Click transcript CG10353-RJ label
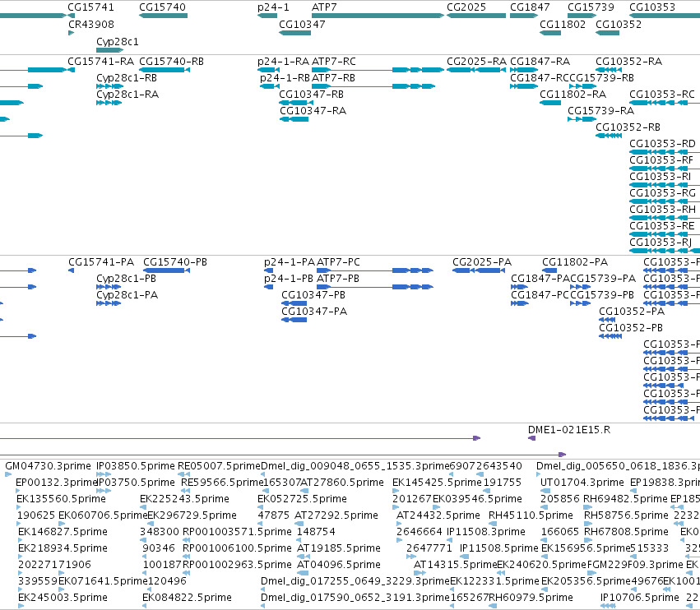This screenshot has width=700, height=610. click(661, 243)
